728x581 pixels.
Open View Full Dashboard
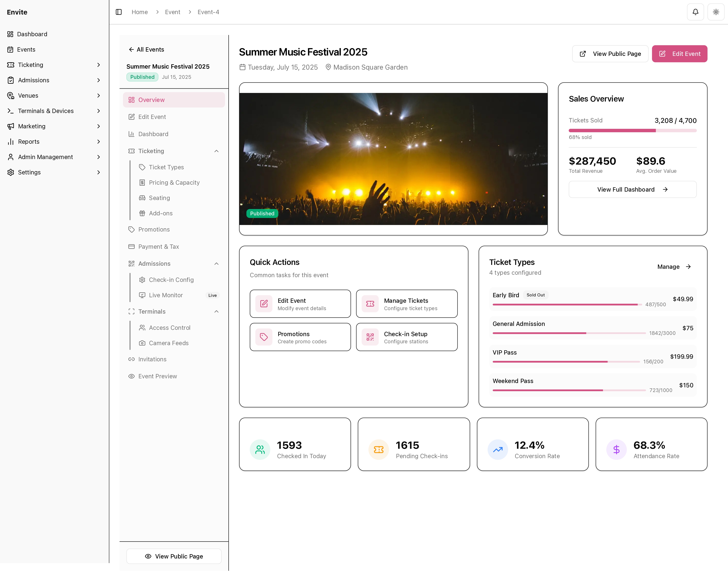click(x=633, y=190)
